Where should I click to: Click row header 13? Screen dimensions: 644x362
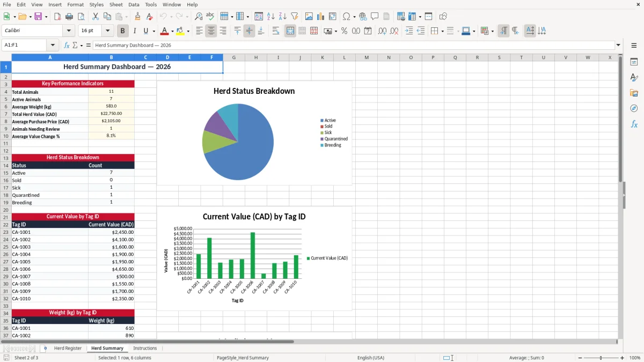(5, 158)
